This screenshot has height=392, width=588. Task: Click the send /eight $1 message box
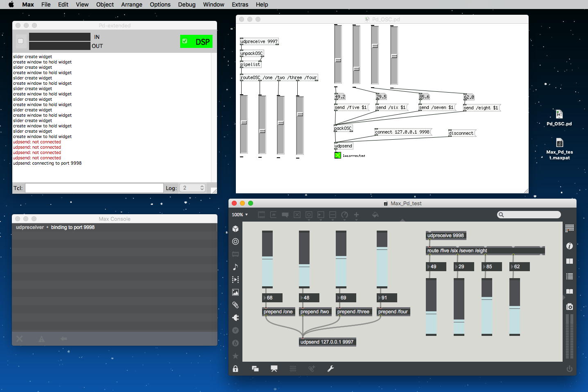click(482, 108)
